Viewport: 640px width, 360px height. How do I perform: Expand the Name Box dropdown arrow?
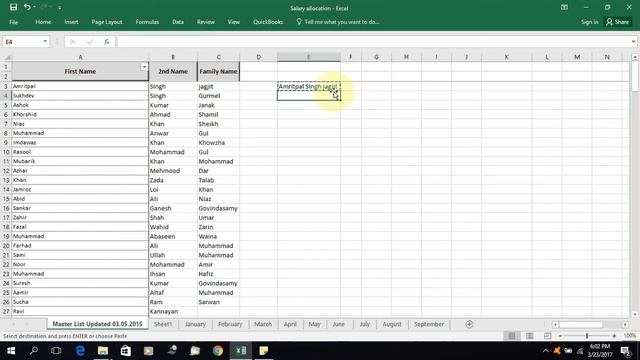pyautogui.click(x=45, y=42)
